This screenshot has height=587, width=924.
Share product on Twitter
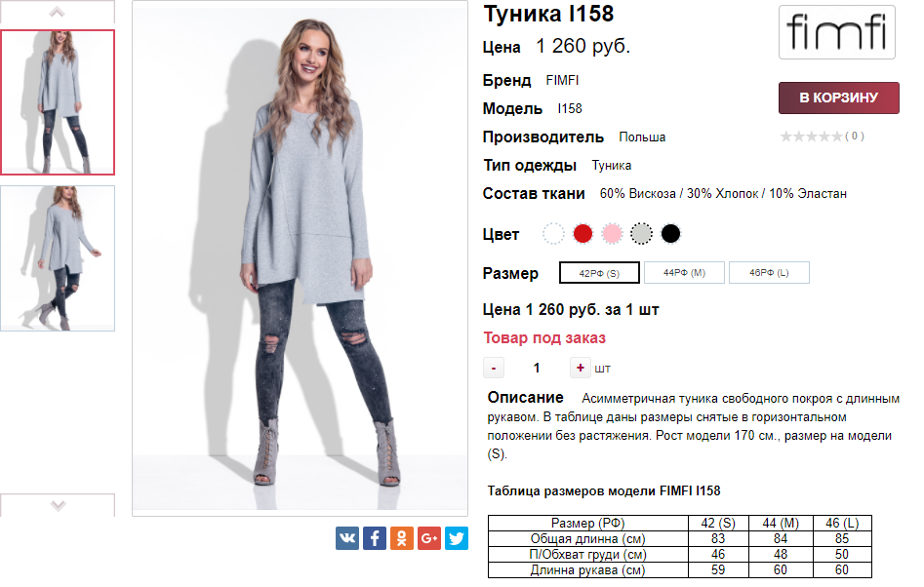[x=457, y=538]
